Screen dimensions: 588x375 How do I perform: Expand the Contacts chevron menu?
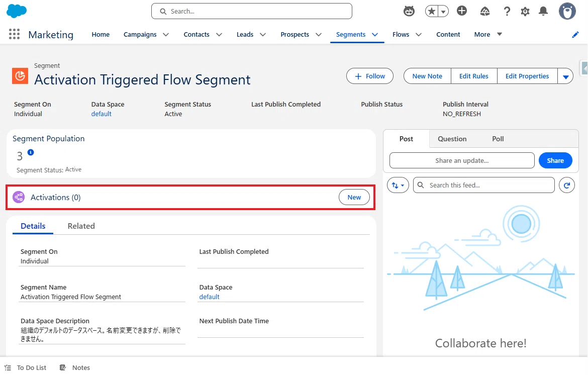(220, 35)
